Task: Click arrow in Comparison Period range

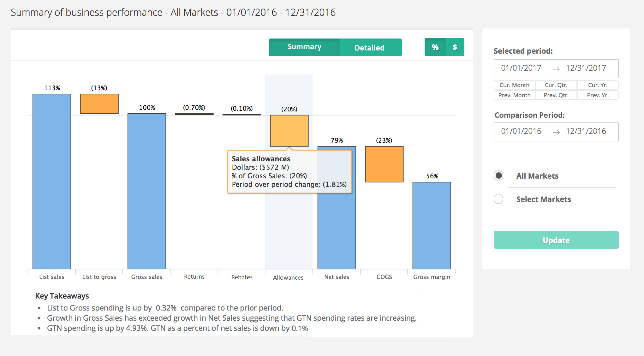Action: click(x=556, y=132)
